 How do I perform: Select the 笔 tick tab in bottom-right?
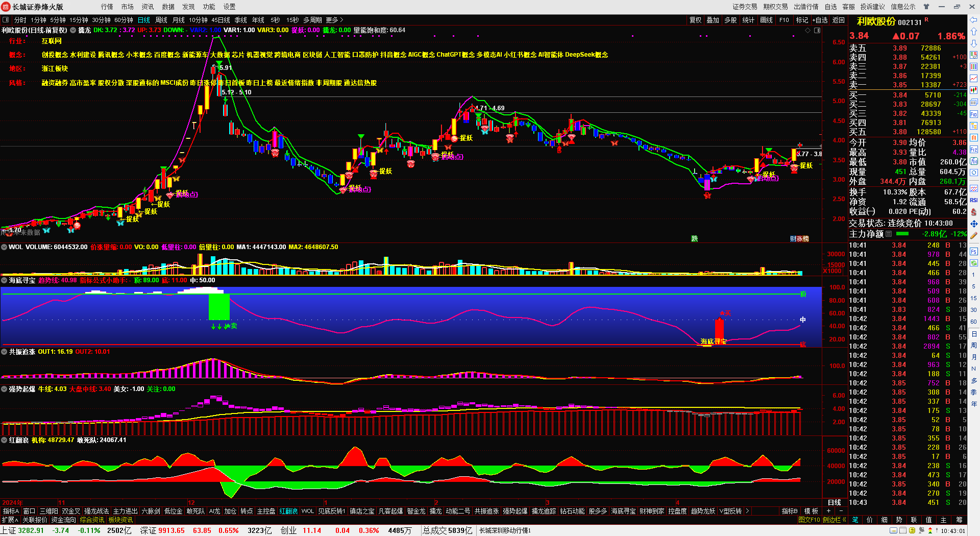(855, 520)
